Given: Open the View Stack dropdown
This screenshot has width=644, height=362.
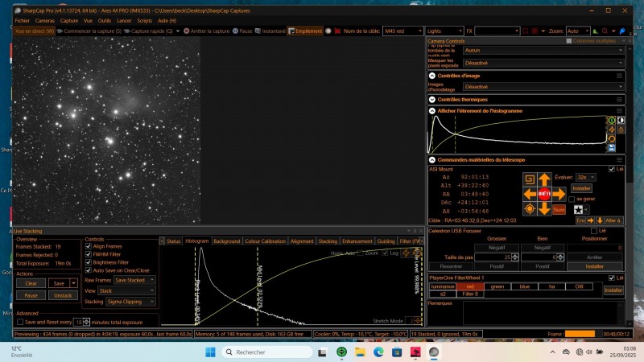Looking at the screenshot, I should pos(126,290).
